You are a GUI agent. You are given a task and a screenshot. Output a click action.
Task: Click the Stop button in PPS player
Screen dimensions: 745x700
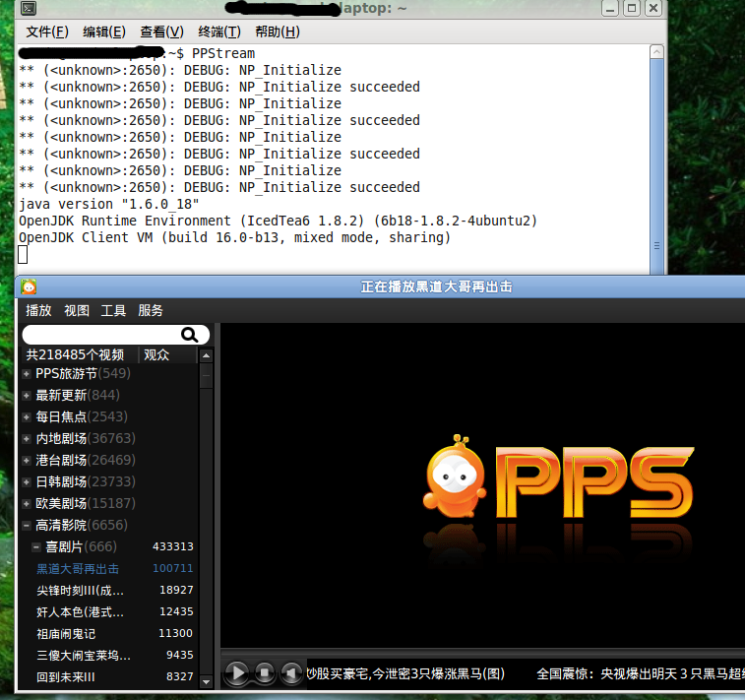pyautogui.click(x=265, y=672)
